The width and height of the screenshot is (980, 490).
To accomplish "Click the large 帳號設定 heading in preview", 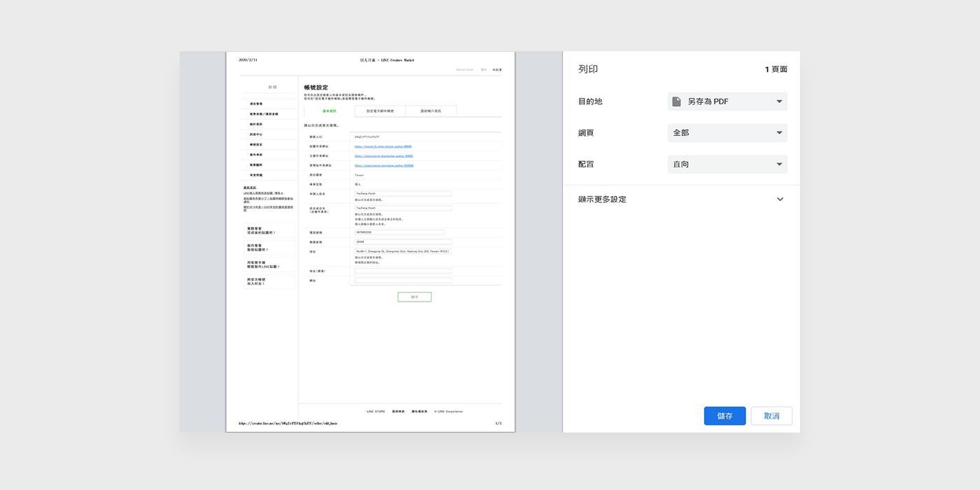I will [x=316, y=87].
